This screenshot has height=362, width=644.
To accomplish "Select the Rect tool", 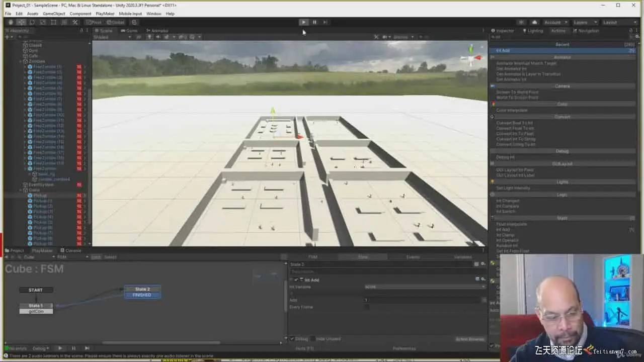I will [x=53, y=22].
